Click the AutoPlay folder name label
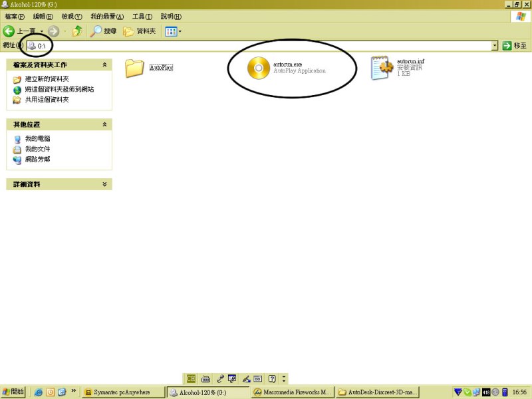 click(x=161, y=68)
